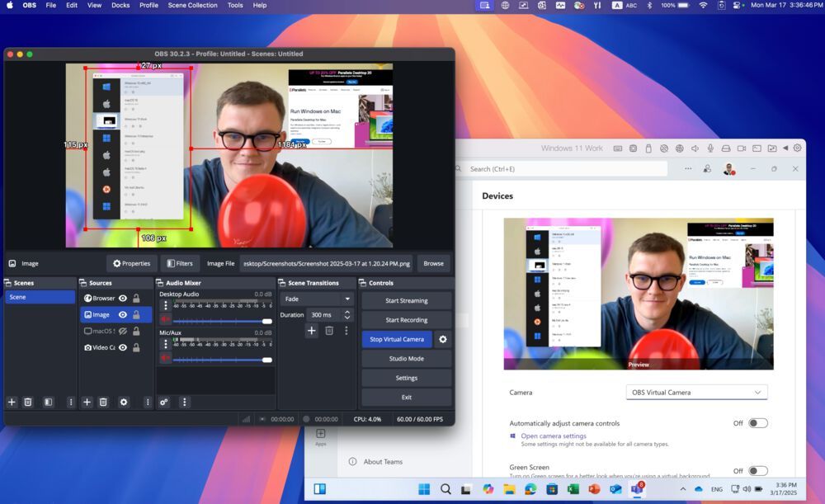Open source properties via the gear icon

(124, 402)
